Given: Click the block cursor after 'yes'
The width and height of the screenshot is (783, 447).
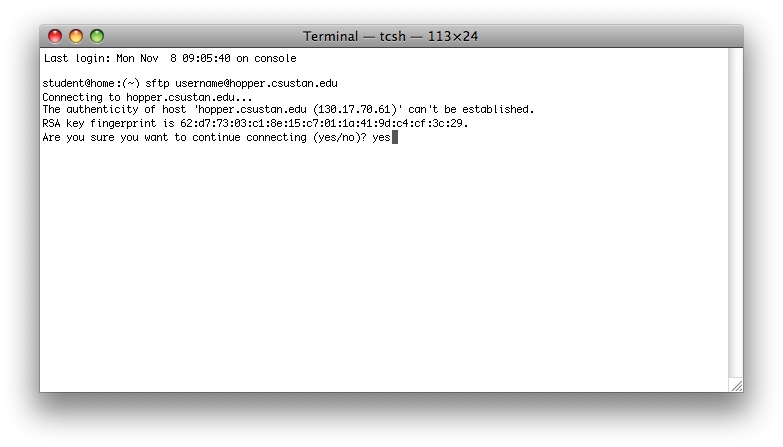Looking at the screenshot, I should coord(395,137).
